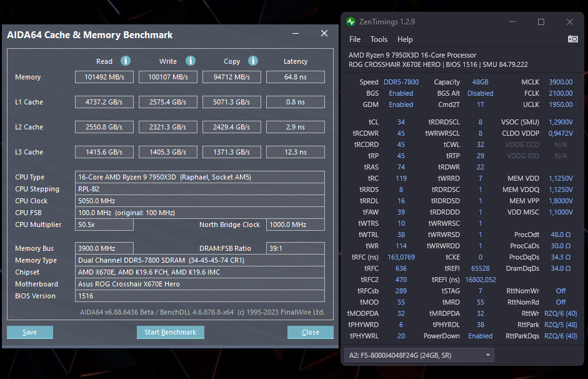Click the L2 Cache latency 2.9 ns
Image resolution: width=588 pixels, height=379 pixels.
tap(296, 127)
